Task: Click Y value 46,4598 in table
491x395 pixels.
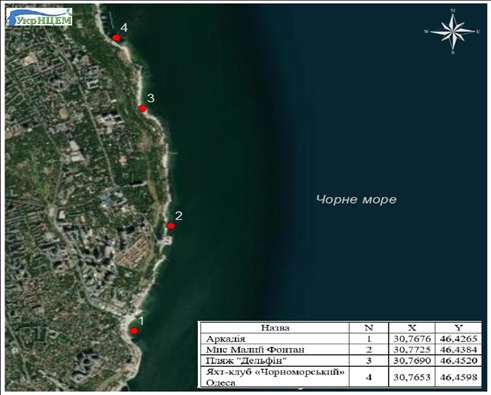Action: (459, 377)
